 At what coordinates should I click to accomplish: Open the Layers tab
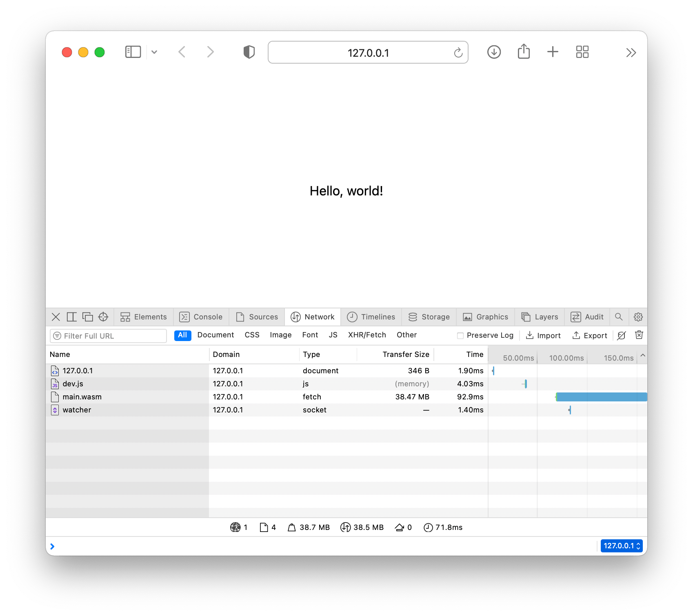coord(540,317)
